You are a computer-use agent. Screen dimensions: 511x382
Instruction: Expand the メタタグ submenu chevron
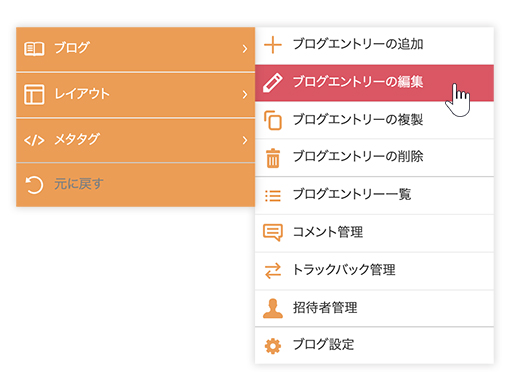coord(245,140)
